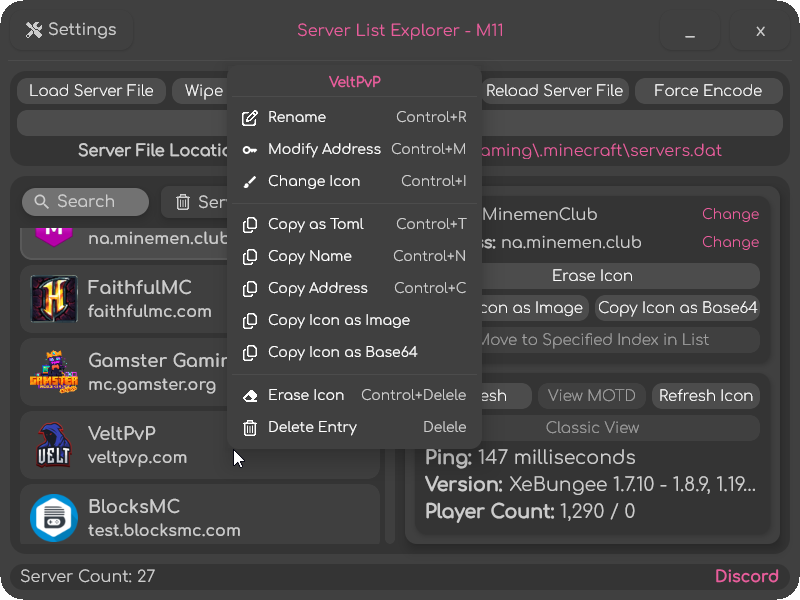Screen dimensions: 800x600
Task: Click Copy Icon as Base64 button in details panel
Action: pos(678,308)
